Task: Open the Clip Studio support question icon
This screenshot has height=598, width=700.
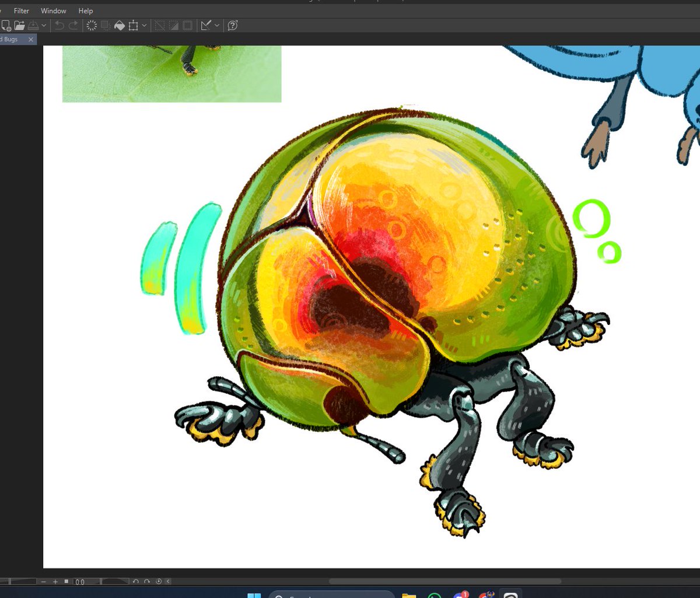Action: (233, 25)
